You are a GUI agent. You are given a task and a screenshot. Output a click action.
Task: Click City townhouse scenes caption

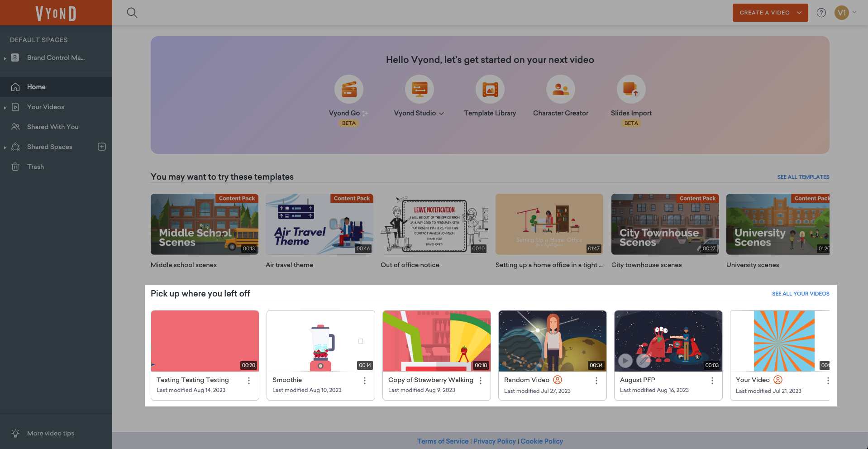coord(646,265)
